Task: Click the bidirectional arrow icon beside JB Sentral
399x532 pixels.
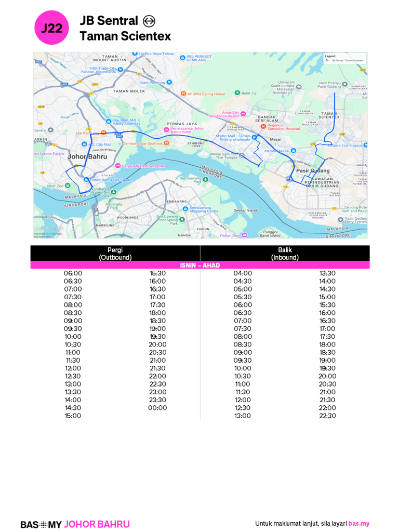Action: 149,21
